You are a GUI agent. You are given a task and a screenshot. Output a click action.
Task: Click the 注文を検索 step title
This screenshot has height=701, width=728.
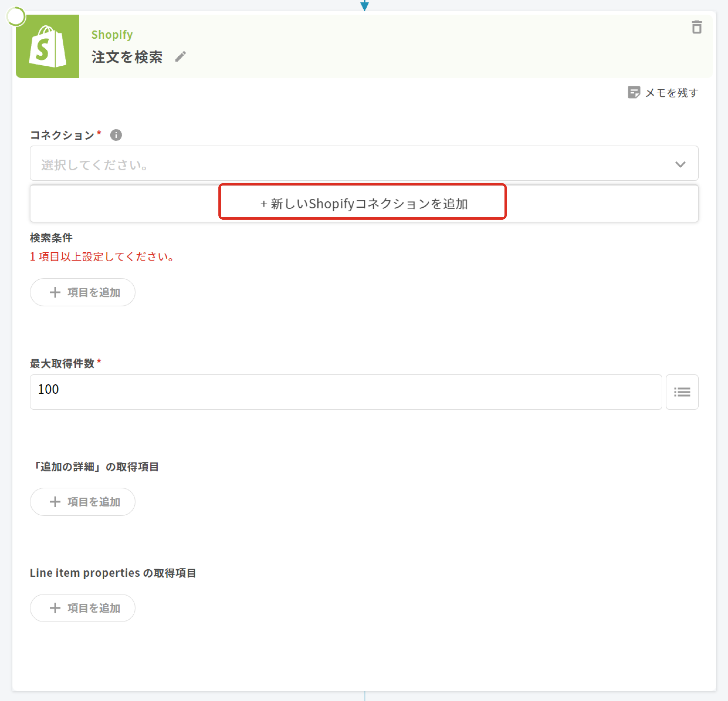(127, 57)
